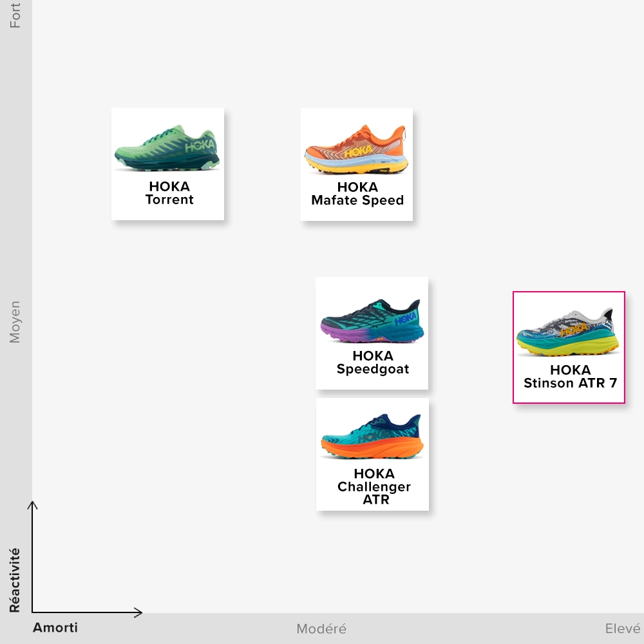Click the 'Moyen' reactivity axis label
Screen dimensions: 644x644
(15, 322)
